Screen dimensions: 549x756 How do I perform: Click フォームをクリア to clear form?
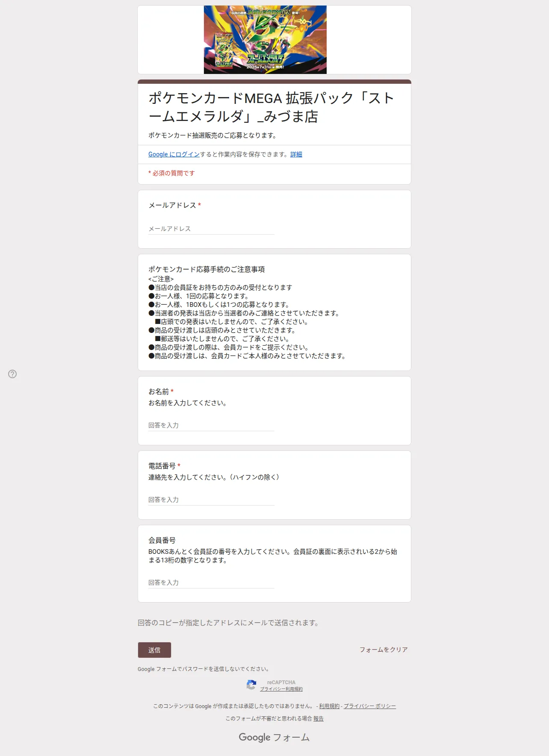click(x=384, y=650)
